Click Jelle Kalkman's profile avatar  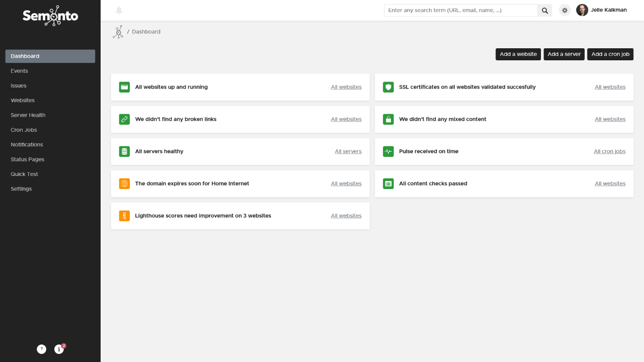pos(582,10)
